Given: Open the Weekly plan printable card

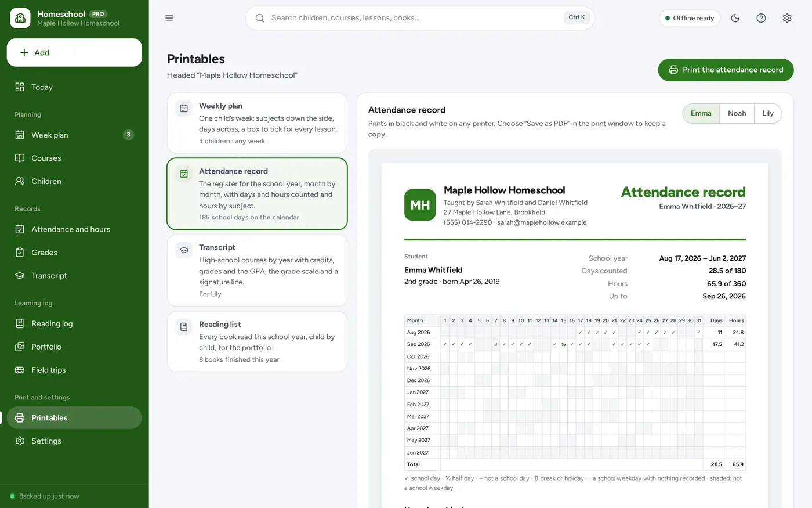Looking at the screenshot, I should 257,123.
